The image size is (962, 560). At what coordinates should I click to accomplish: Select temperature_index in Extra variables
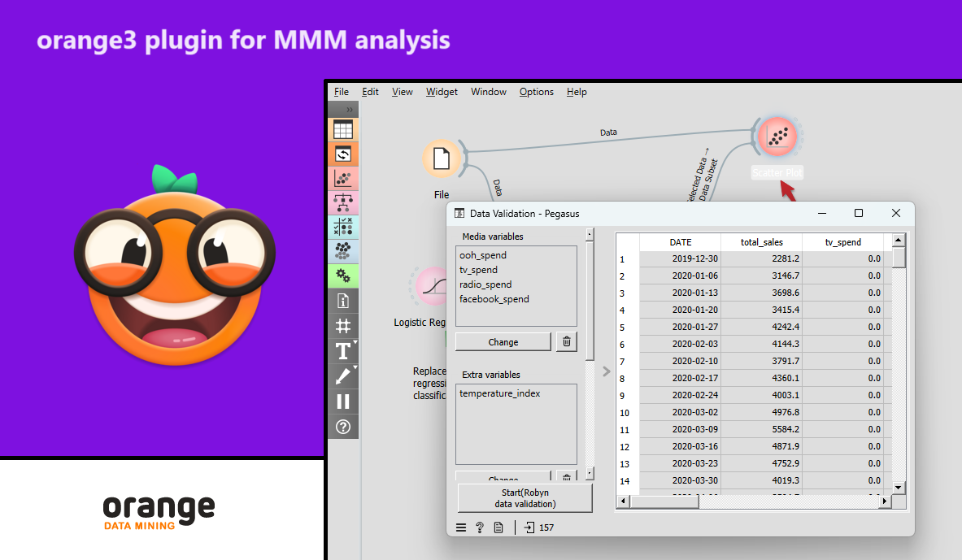pyautogui.click(x=500, y=393)
